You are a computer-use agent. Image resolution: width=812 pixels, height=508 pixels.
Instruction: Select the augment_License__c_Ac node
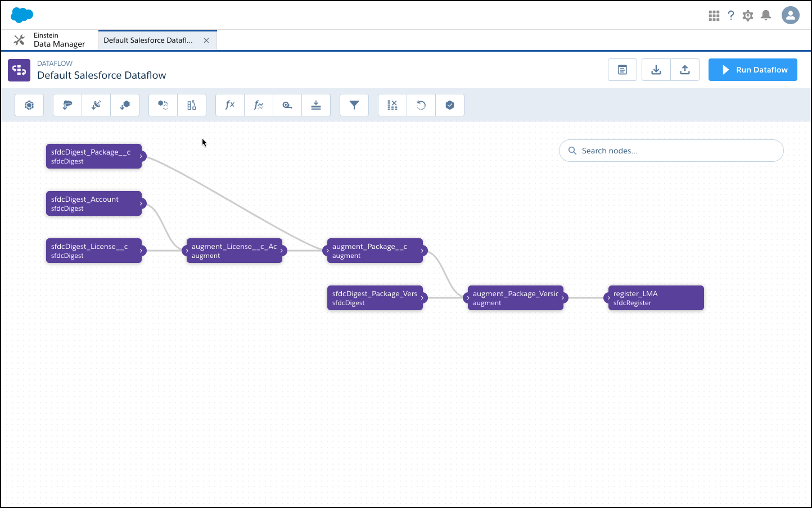(x=234, y=251)
